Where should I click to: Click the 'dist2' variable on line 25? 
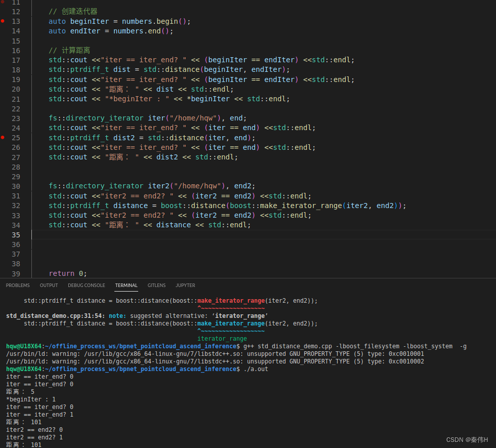(x=124, y=138)
